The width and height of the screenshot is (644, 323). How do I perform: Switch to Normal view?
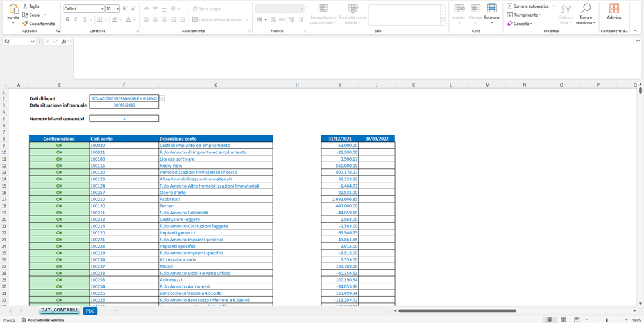[x=550, y=320]
